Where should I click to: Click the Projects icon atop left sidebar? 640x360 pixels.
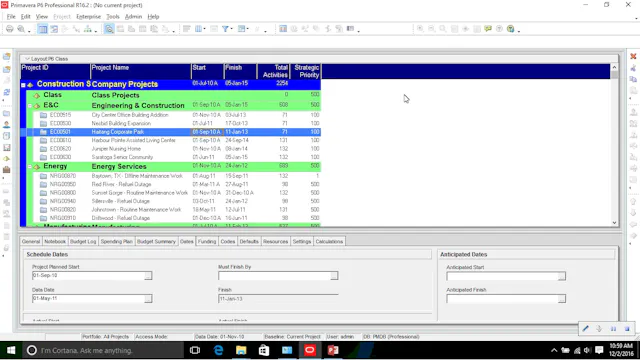7,57
